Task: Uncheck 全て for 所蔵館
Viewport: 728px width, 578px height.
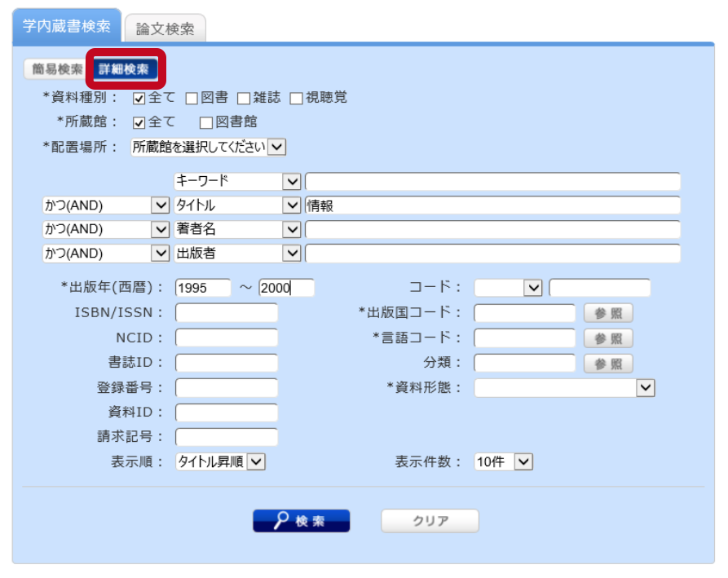Action: 139,122
